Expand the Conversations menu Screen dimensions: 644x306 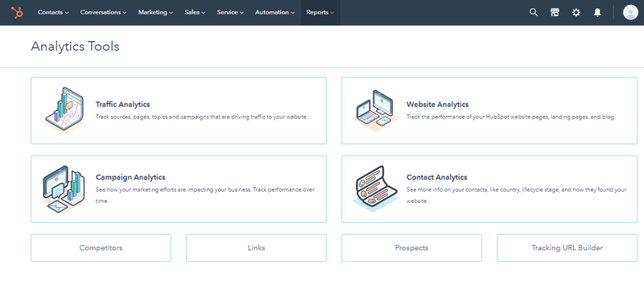103,12
